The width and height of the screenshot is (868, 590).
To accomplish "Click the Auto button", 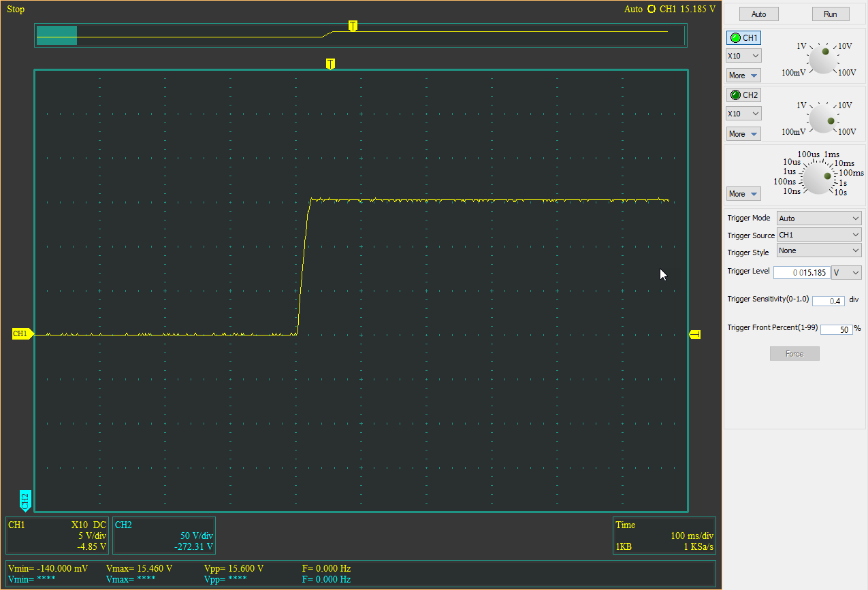I will pos(758,14).
